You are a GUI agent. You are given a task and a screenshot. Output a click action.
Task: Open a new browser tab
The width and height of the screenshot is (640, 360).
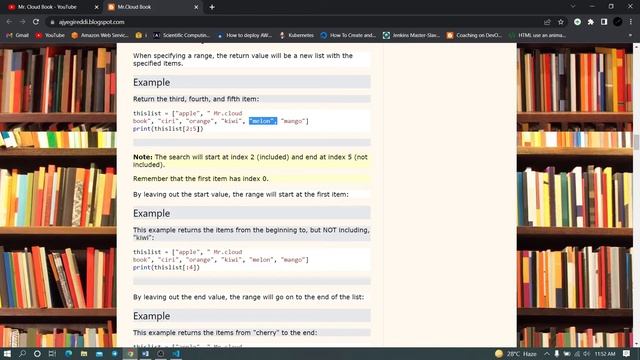click(x=212, y=7)
